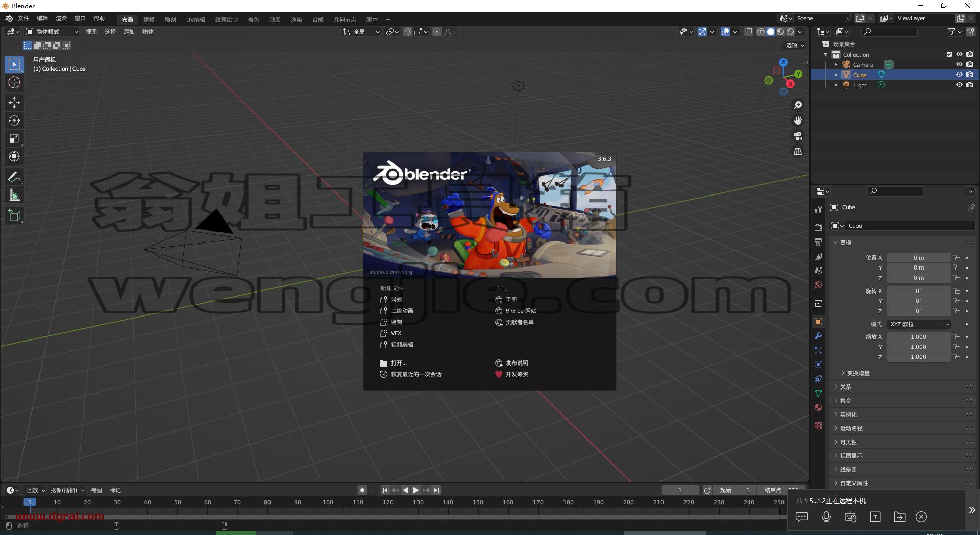Expand Cube in outliner tree
Viewport: 980px width, 535px height.
pos(836,75)
